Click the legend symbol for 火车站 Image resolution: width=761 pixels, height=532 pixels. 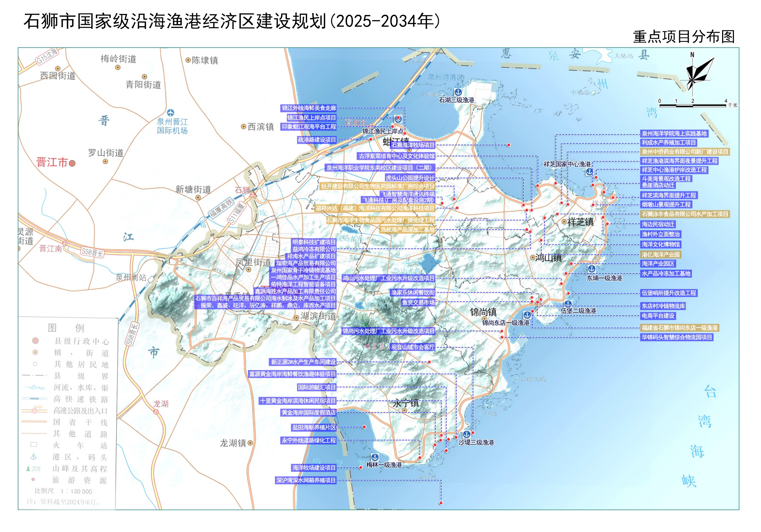[34, 444]
